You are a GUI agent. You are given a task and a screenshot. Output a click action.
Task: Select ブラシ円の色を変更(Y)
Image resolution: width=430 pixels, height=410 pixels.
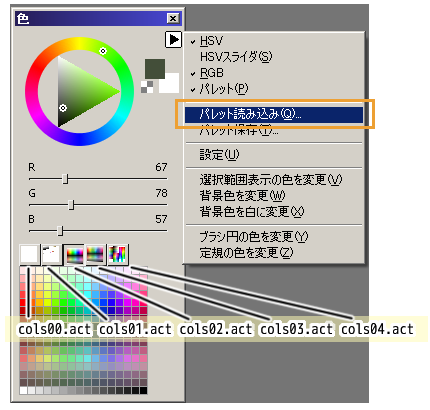(274, 237)
